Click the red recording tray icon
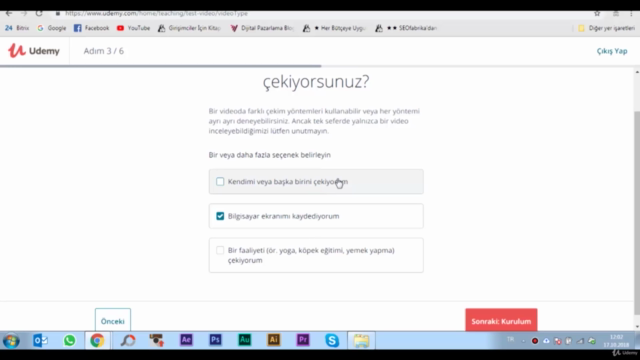Image resolution: width=640 pixels, height=360 pixels. (x=535, y=341)
